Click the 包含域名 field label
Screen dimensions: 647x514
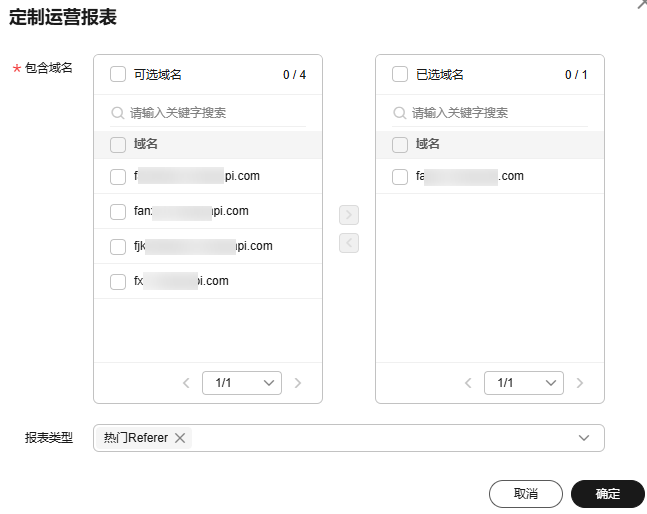(49, 68)
